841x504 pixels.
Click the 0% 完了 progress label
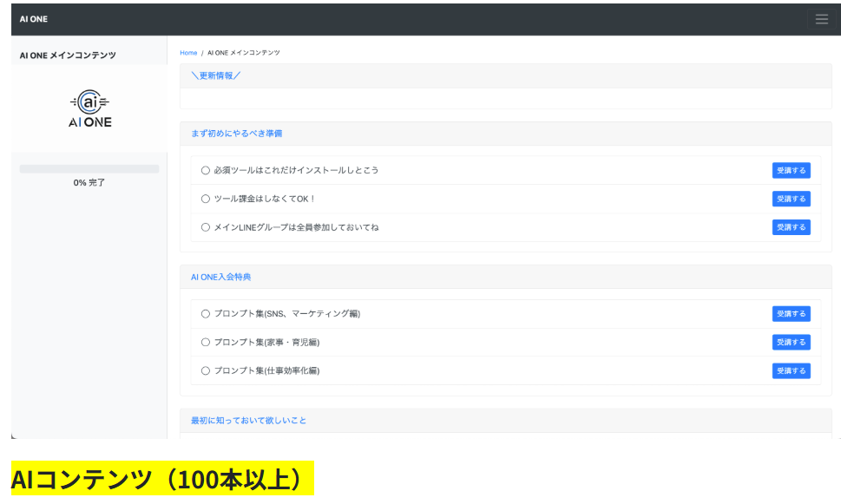pyautogui.click(x=89, y=183)
